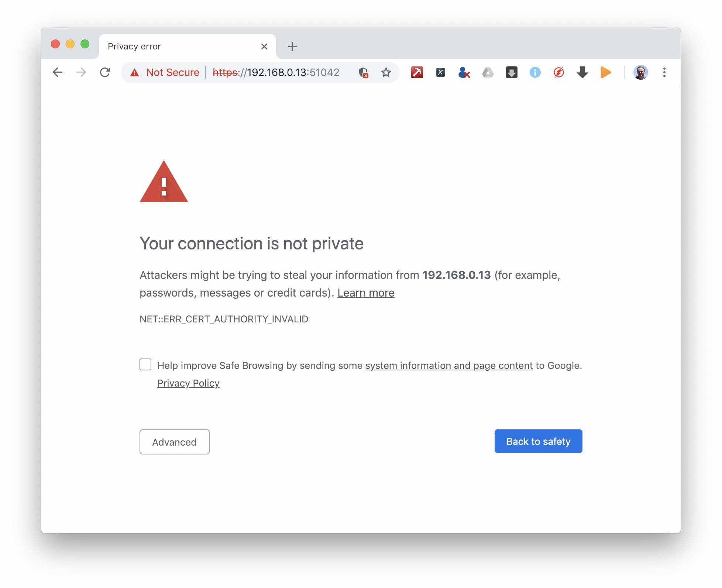Click the blue person with red X extension
The height and width of the screenshot is (588, 722).
pos(464,72)
